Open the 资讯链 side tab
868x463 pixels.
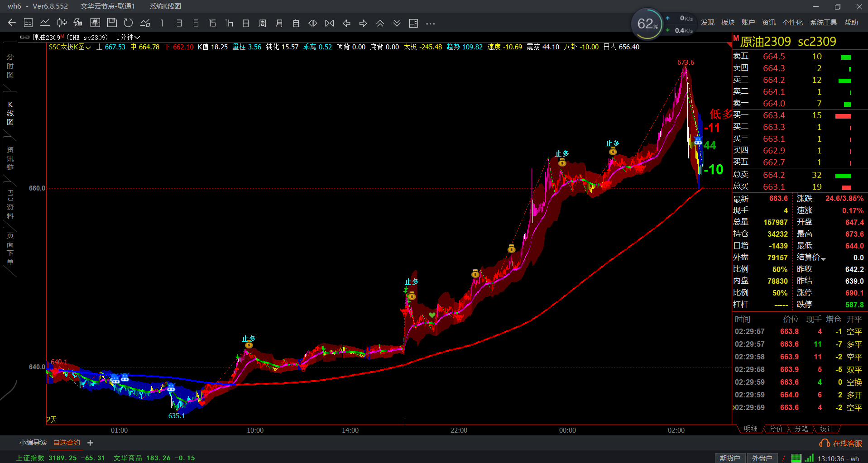pyautogui.click(x=10, y=158)
